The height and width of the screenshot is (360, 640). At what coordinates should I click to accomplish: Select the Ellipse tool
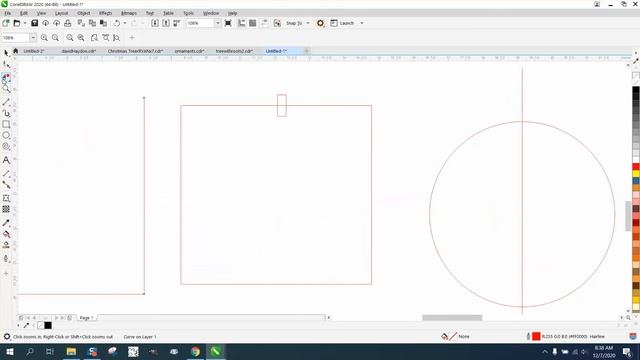pyautogui.click(x=6, y=135)
